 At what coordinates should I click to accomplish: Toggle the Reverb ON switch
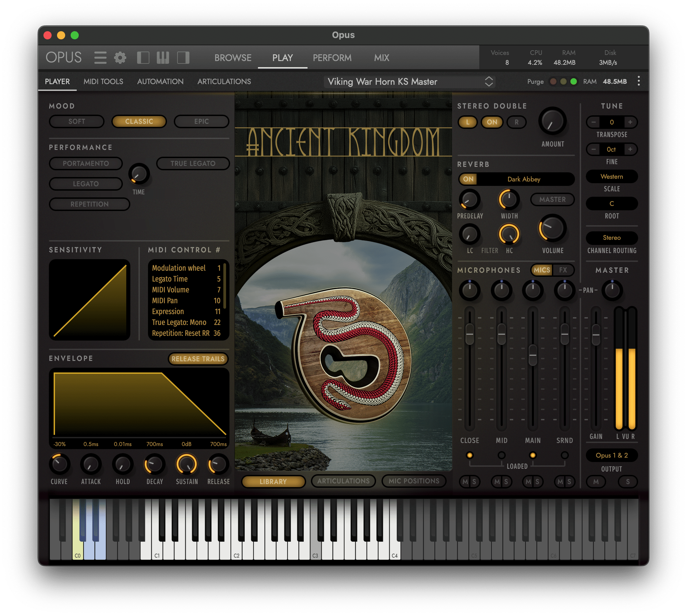click(468, 179)
